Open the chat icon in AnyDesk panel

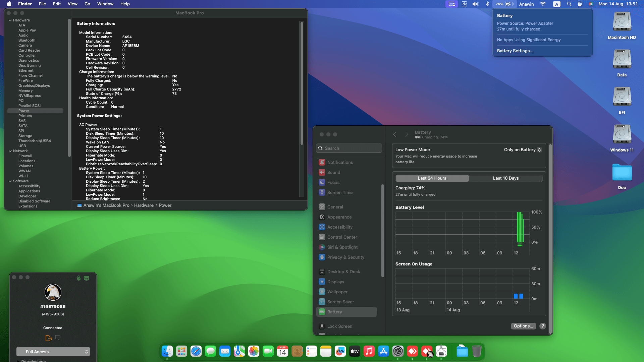(58, 338)
